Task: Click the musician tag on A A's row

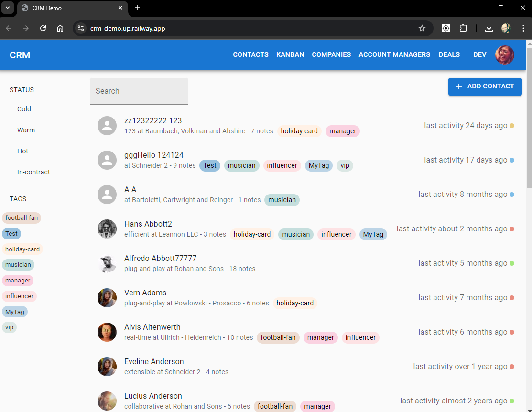Action: 282,200
